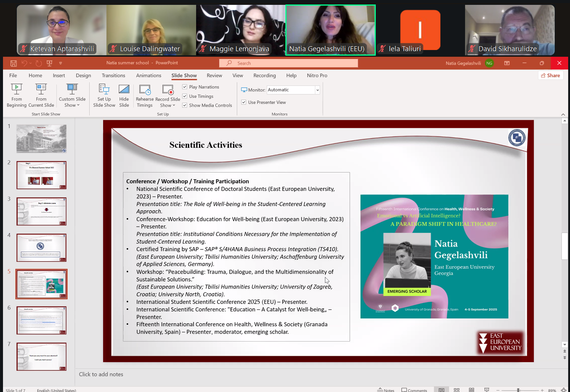This screenshot has width=570, height=392.
Task: Select slide 6 thumbnail
Action: click(41, 320)
